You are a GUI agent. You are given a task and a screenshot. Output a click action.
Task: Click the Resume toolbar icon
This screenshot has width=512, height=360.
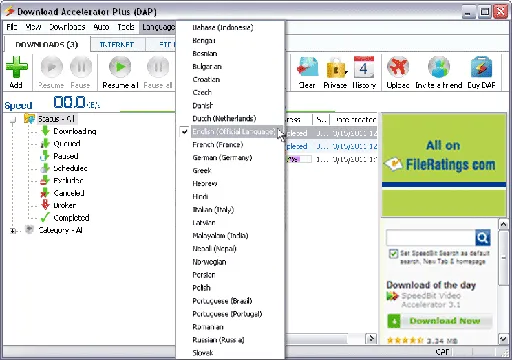tap(51, 67)
